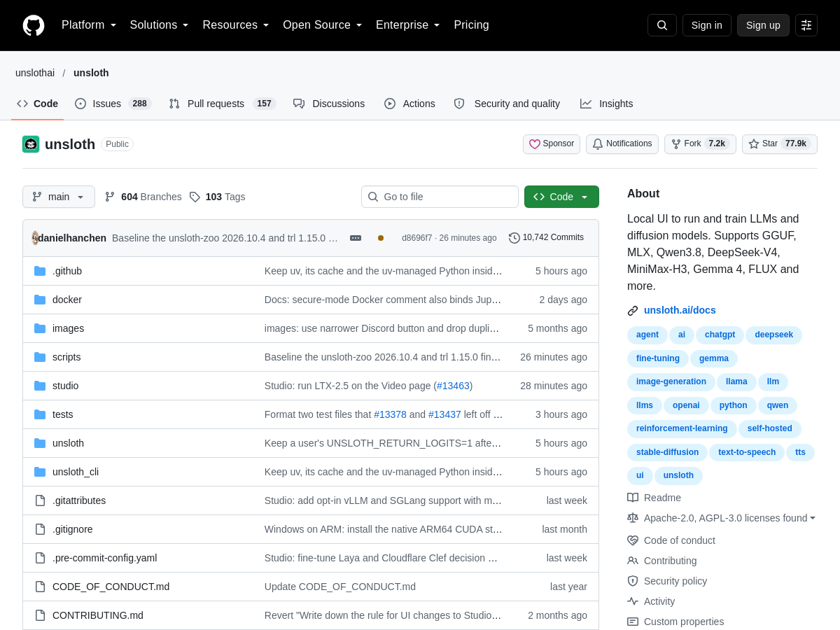This screenshot has width=840, height=630.
Task: Open the #13378 pull request link
Action: (x=390, y=414)
